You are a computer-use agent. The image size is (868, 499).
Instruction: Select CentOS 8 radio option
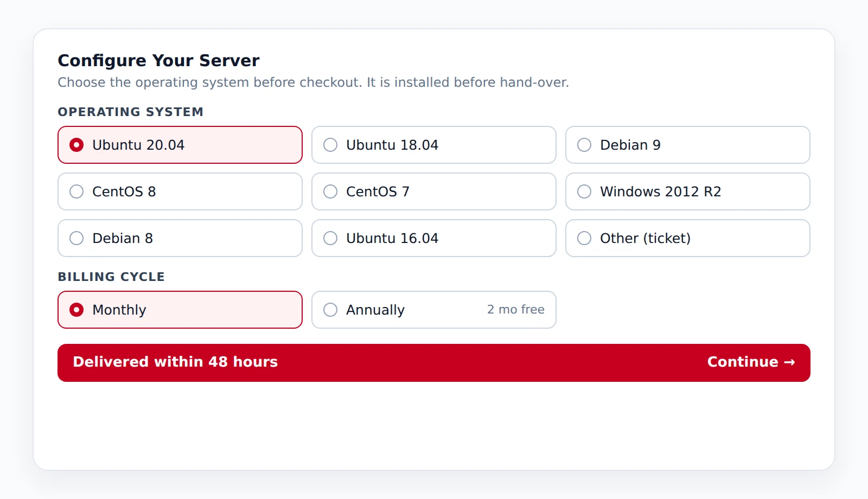[180, 191]
